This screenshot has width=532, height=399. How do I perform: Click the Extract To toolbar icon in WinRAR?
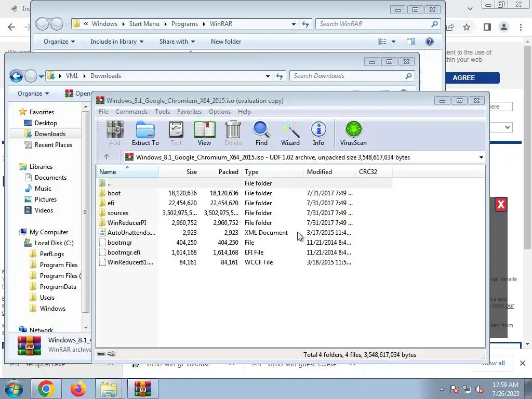[145, 133]
